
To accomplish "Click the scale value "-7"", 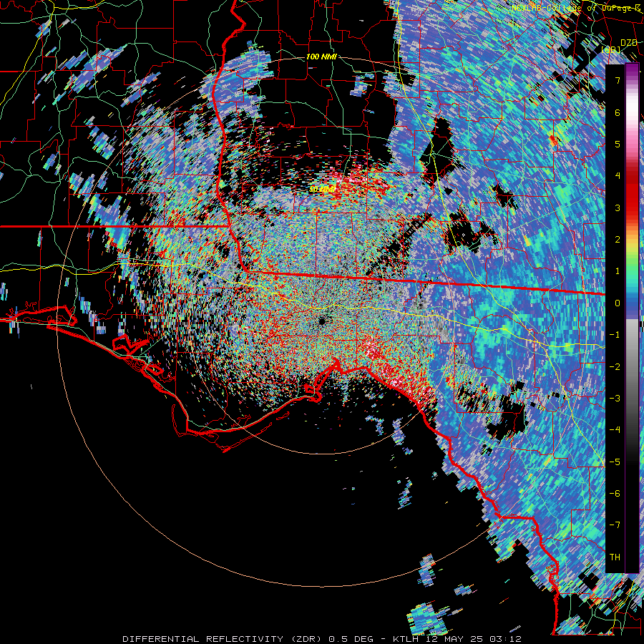I will tap(615, 525).
